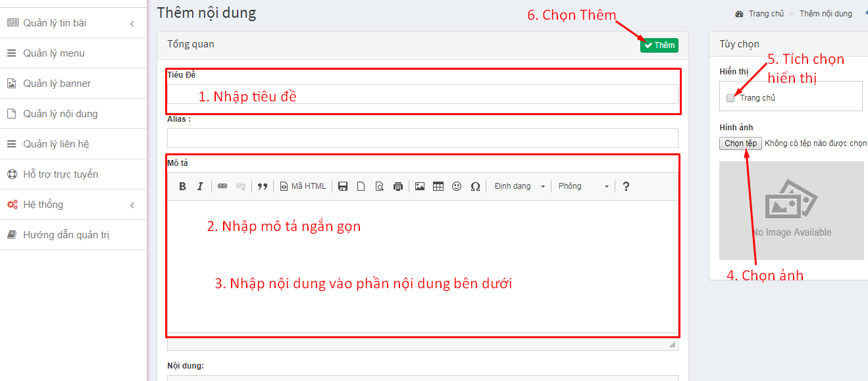
Task: Click the Tổng quan panel heading
Action: point(191,44)
